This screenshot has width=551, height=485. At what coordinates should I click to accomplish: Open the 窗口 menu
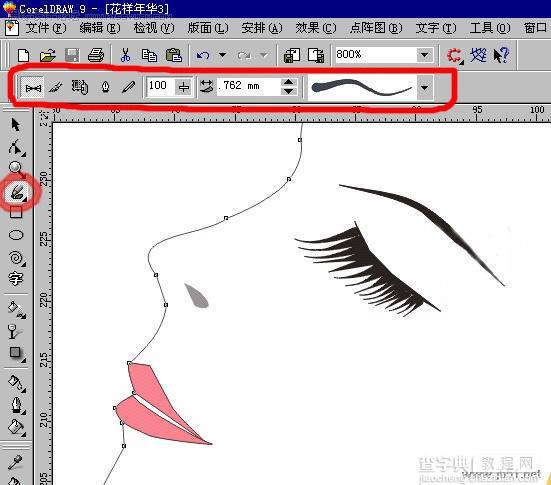pyautogui.click(x=536, y=28)
